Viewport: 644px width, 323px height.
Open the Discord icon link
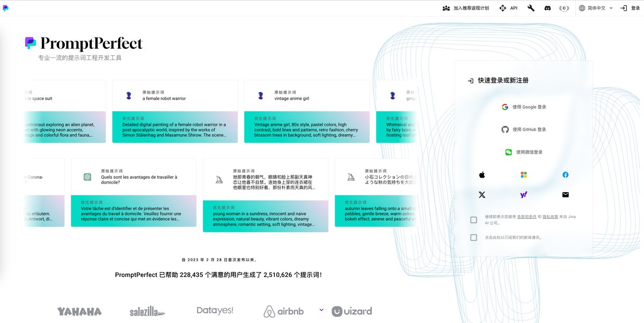click(x=547, y=8)
